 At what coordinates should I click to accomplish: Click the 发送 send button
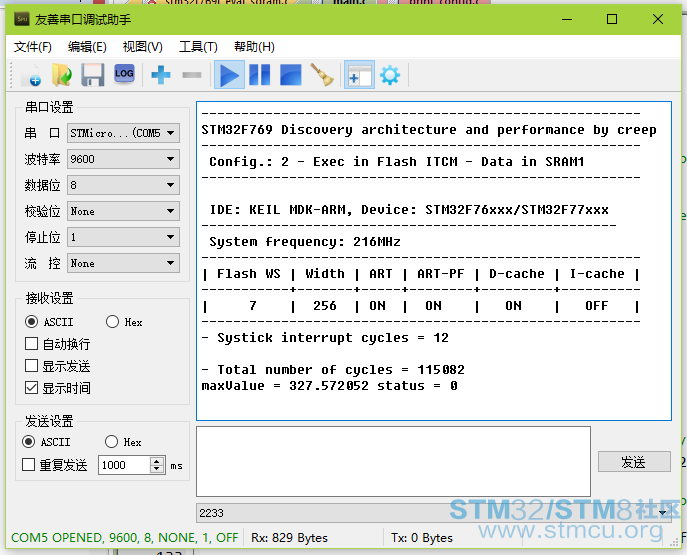pos(634,462)
